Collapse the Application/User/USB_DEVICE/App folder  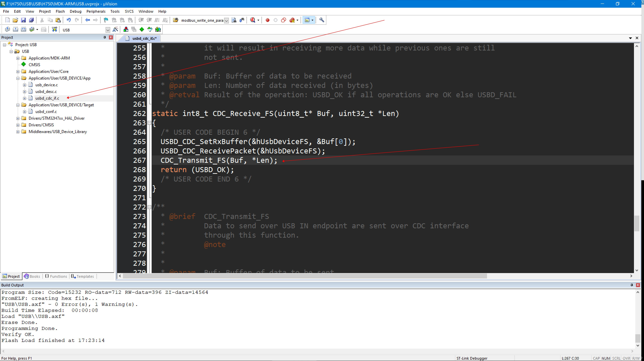[x=18, y=78]
